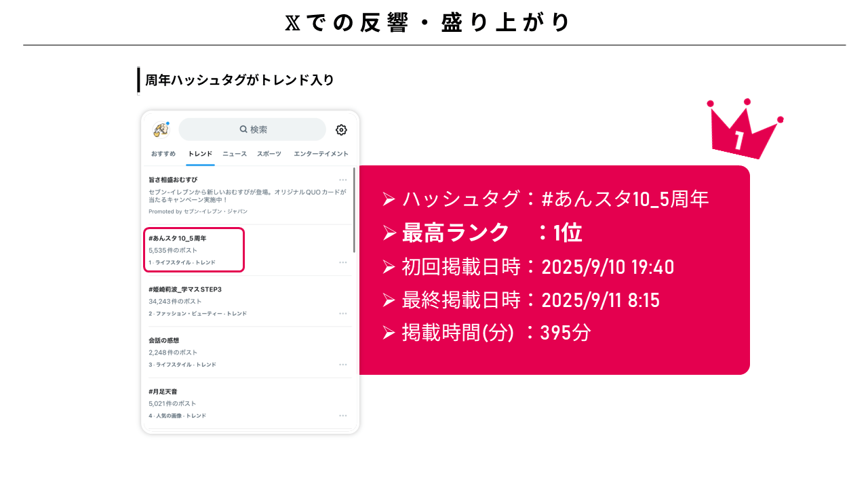Open the #姫崎莉波_学マスSTEP3 trend

[185, 289]
